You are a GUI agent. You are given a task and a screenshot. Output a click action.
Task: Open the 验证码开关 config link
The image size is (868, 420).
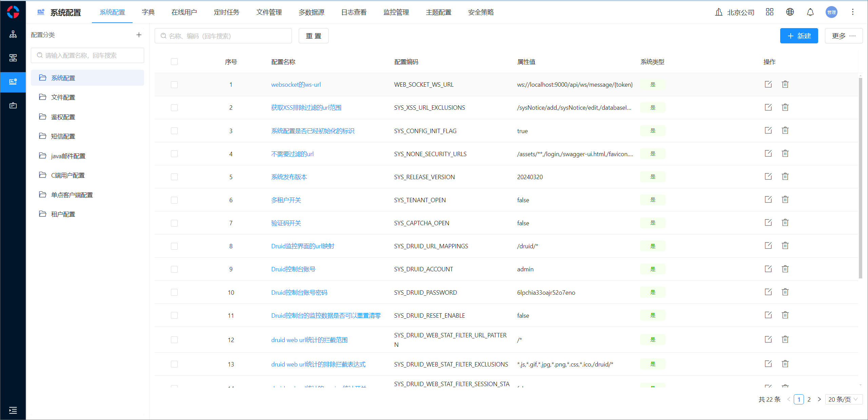click(x=286, y=223)
